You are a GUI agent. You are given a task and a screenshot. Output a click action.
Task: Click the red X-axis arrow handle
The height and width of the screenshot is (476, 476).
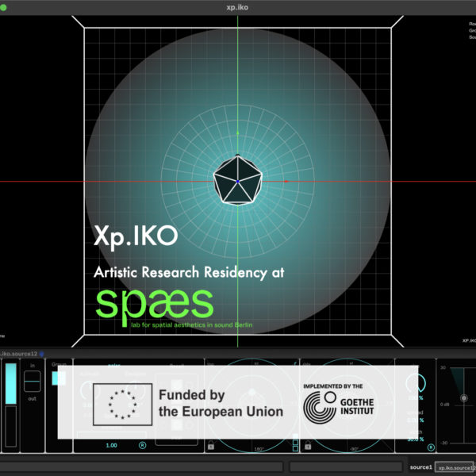point(286,182)
